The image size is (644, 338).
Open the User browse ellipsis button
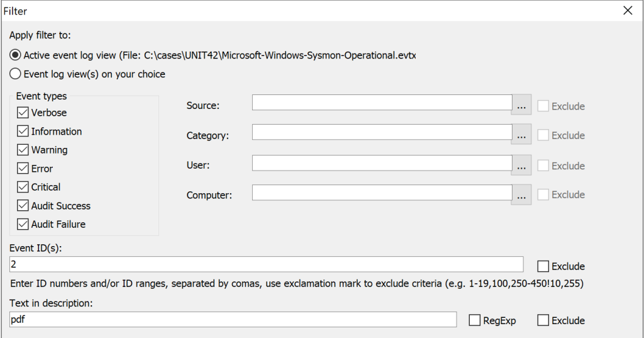point(521,165)
